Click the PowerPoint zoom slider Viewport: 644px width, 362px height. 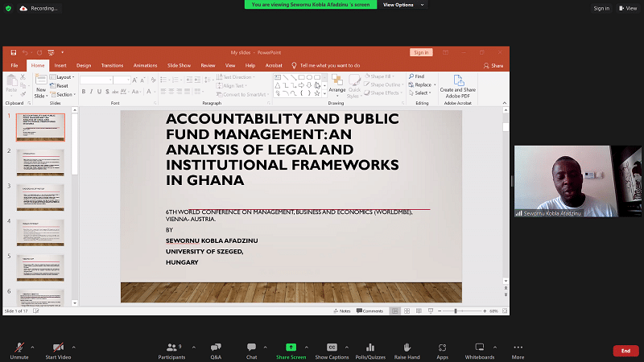click(456, 311)
